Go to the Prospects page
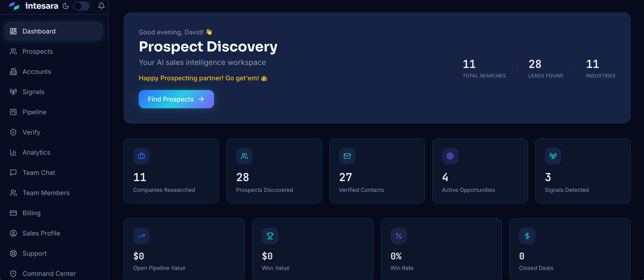This screenshot has height=280, width=644. tap(54, 51)
